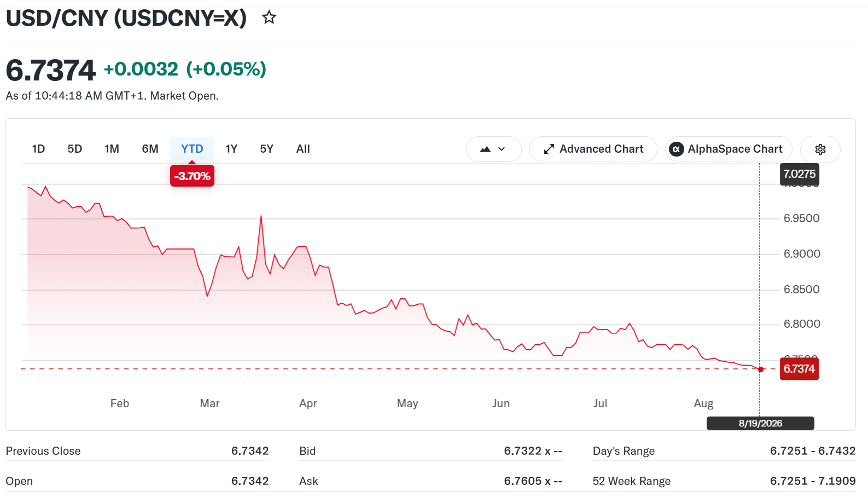868x503 pixels.
Task: Click the USD/CNY (USDCNY=X) title
Action: pyautogui.click(x=126, y=18)
